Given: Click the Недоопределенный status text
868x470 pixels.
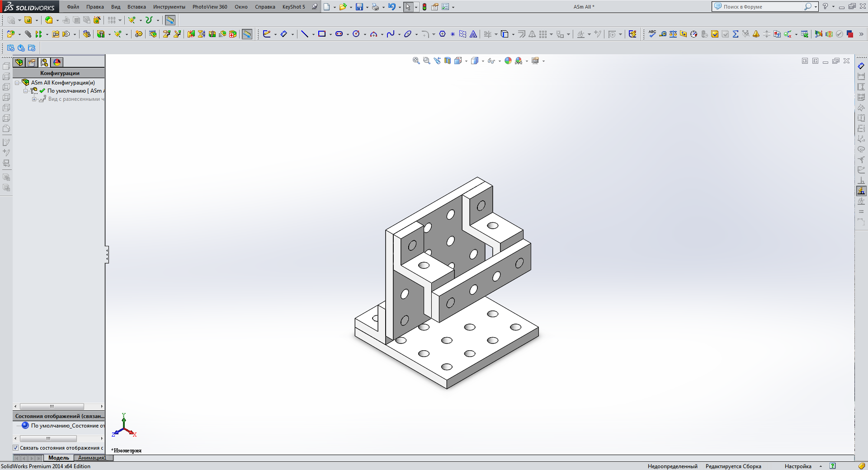Looking at the screenshot, I should pos(672,466).
